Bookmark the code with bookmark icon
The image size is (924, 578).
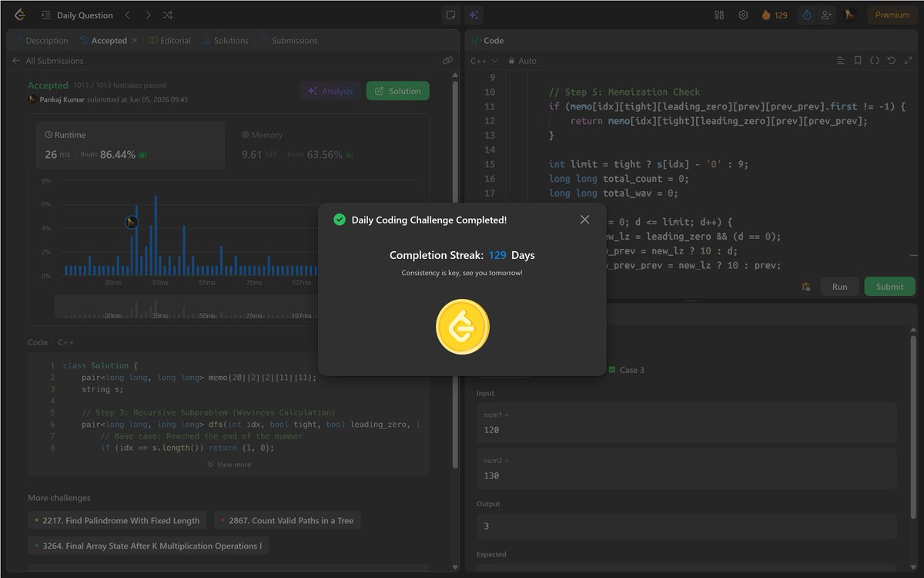858,60
